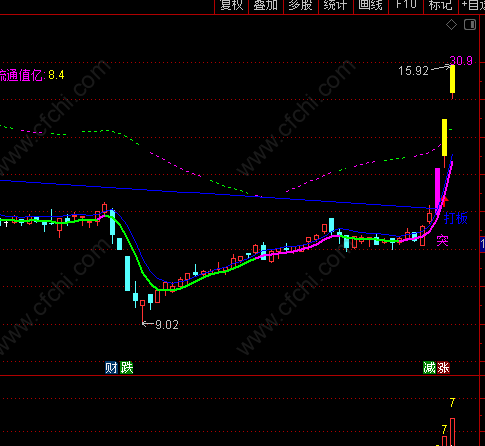Click the green 减 marker icon
This screenshot has width=485, height=446.
pyautogui.click(x=430, y=368)
